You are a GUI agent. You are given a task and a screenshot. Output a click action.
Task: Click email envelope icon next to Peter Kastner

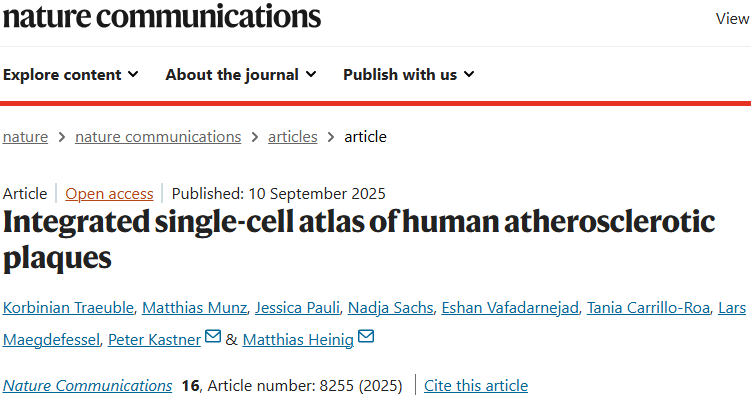tap(212, 338)
